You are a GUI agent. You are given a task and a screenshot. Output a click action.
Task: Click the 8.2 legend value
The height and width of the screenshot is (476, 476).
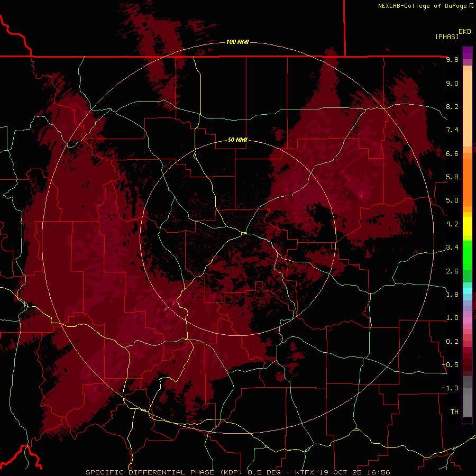point(452,106)
